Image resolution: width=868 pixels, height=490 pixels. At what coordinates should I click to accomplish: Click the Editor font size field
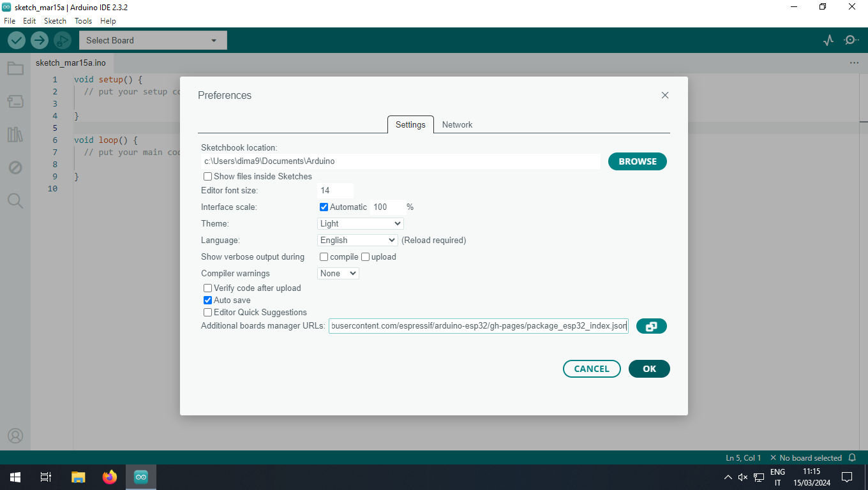[335, 190]
